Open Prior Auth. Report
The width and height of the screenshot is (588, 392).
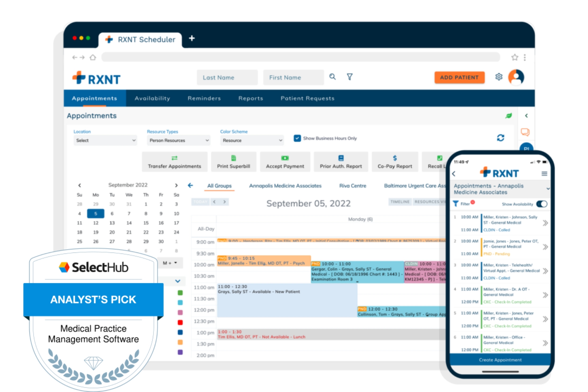click(x=341, y=162)
